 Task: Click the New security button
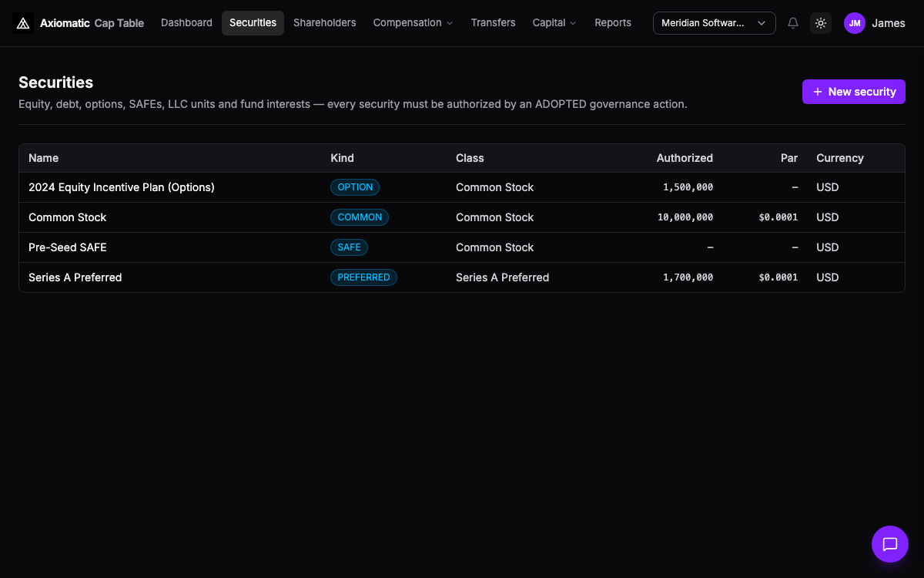click(x=854, y=92)
